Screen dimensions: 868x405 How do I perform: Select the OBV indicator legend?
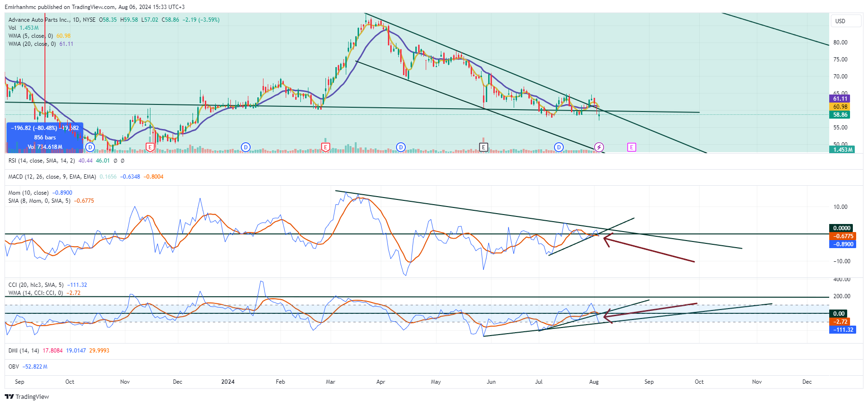coord(28,367)
